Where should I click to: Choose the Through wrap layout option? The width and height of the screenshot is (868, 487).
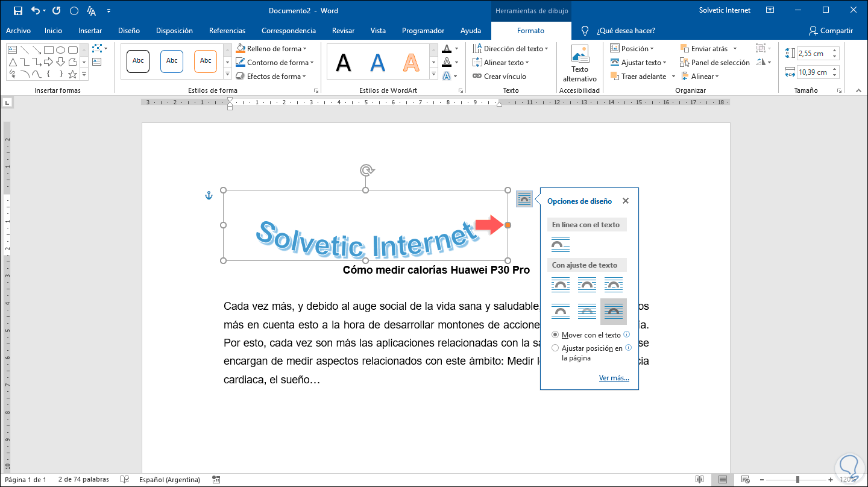point(614,284)
